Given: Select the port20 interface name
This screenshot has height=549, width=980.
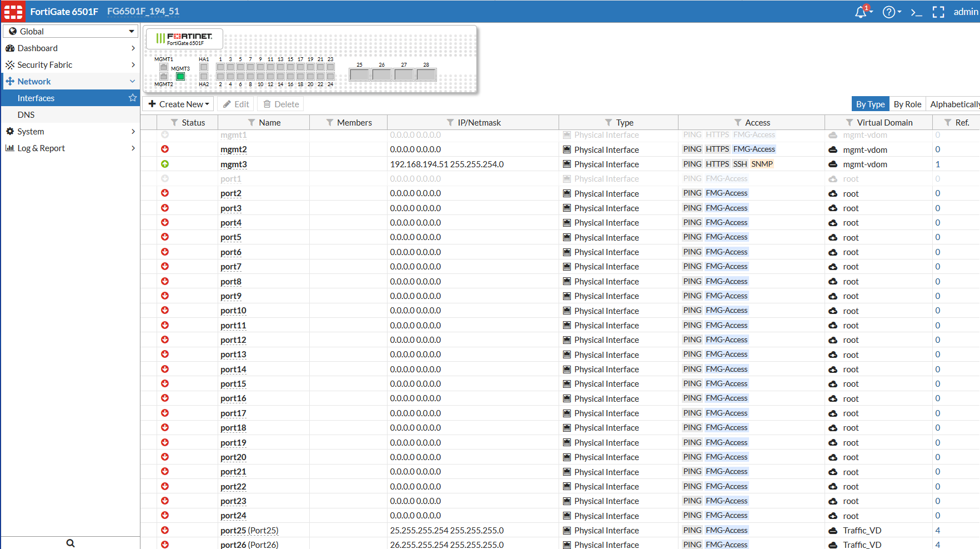Looking at the screenshot, I should pyautogui.click(x=233, y=457).
